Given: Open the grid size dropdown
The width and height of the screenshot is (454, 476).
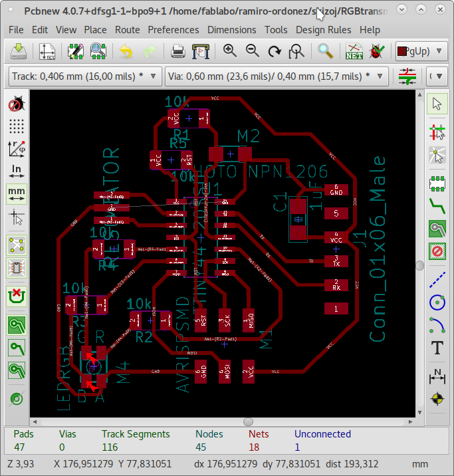Looking at the screenshot, I should click(437, 76).
